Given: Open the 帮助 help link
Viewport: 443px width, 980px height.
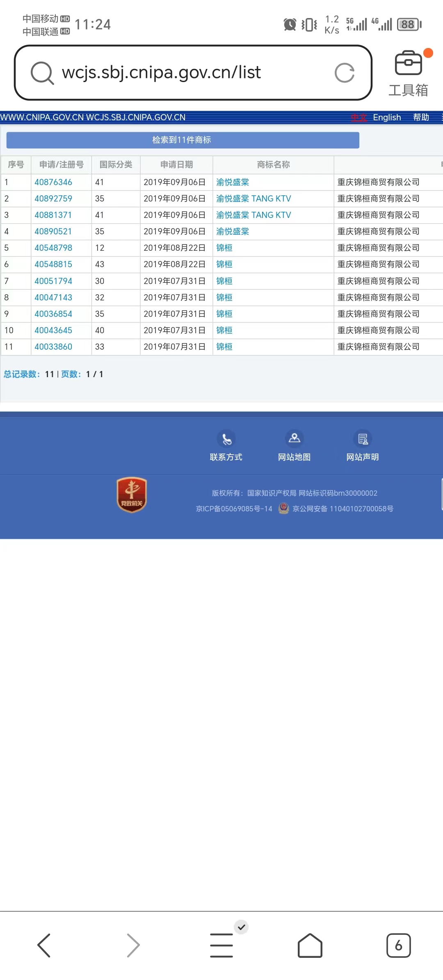Looking at the screenshot, I should coord(421,117).
